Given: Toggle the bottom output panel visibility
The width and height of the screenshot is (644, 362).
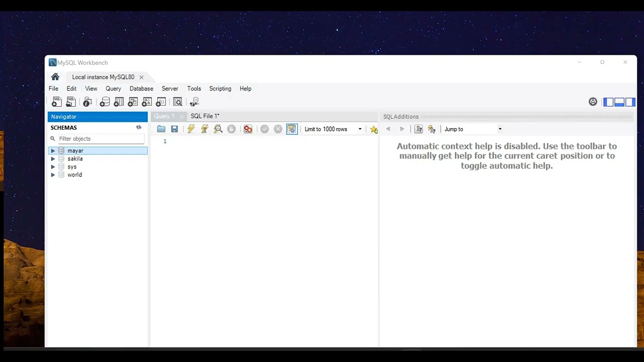Looking at the screenshot, I should (619, 102).
